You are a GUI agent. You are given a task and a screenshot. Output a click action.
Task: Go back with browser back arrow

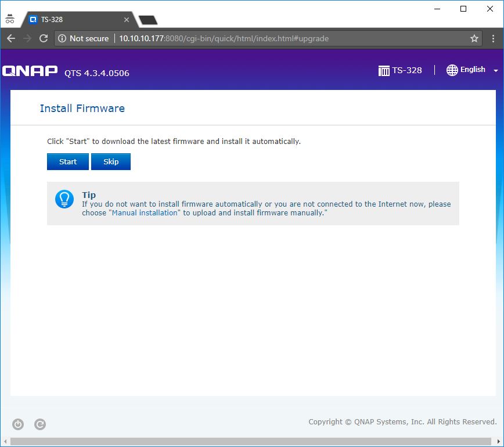tap(11, 38)
